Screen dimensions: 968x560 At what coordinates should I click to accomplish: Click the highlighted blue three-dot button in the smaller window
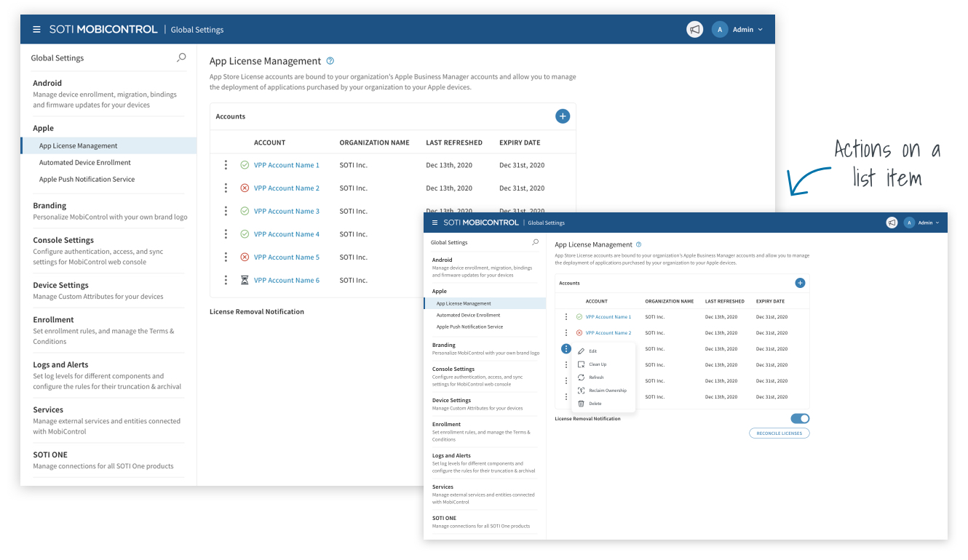[566, 349]
